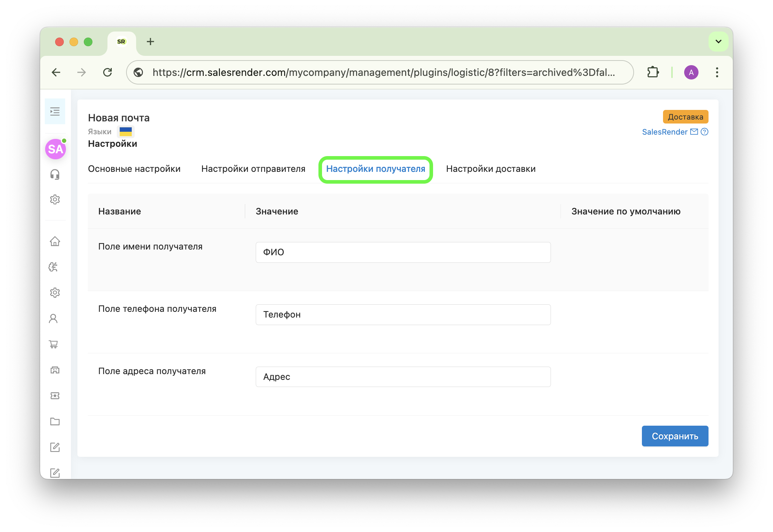The height and width of the screenshot is (532, 773).
Task: Click the question mark help icon near SalesRender
Action: point(705,132)
